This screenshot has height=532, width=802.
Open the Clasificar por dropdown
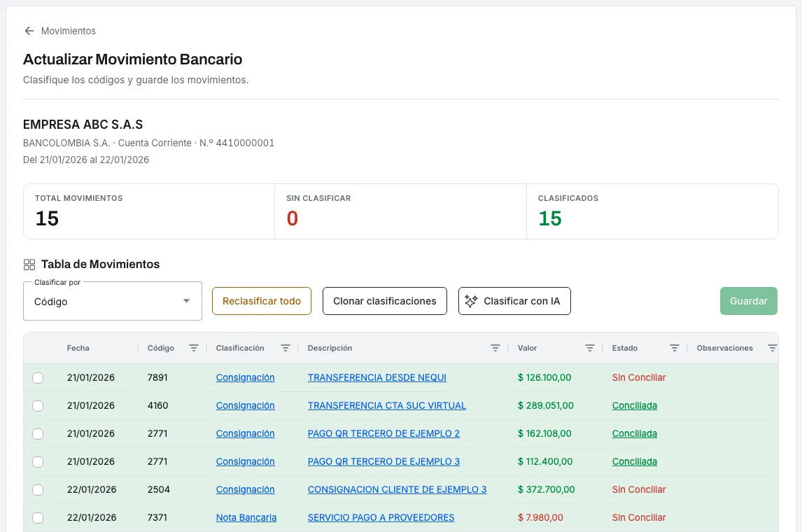(x=113, y=301)
